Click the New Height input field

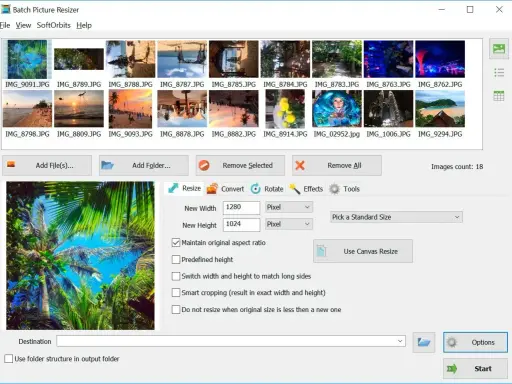241,224
